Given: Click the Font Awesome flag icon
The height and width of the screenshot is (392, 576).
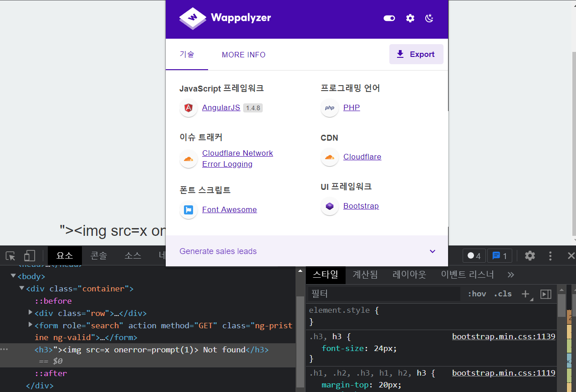Looking at the screenshot, I should [188, 210].
